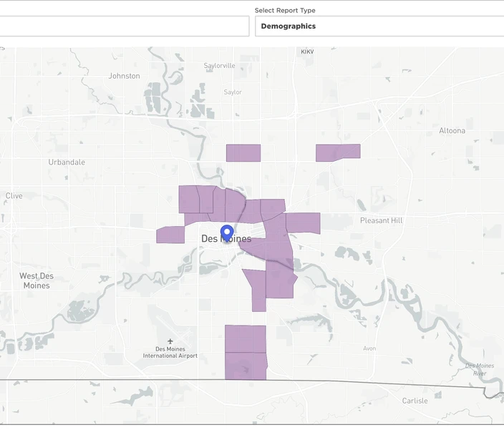Click the Pleasant Hill city label
This screenshot has width=504, height=435.
tap(381, 220)
